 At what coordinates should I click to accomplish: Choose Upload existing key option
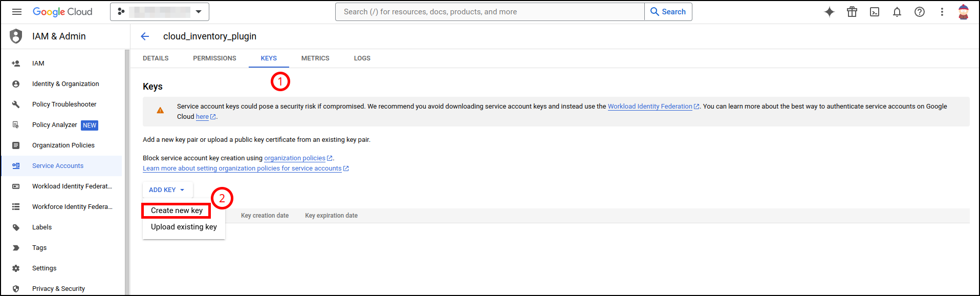pos(184,227)
